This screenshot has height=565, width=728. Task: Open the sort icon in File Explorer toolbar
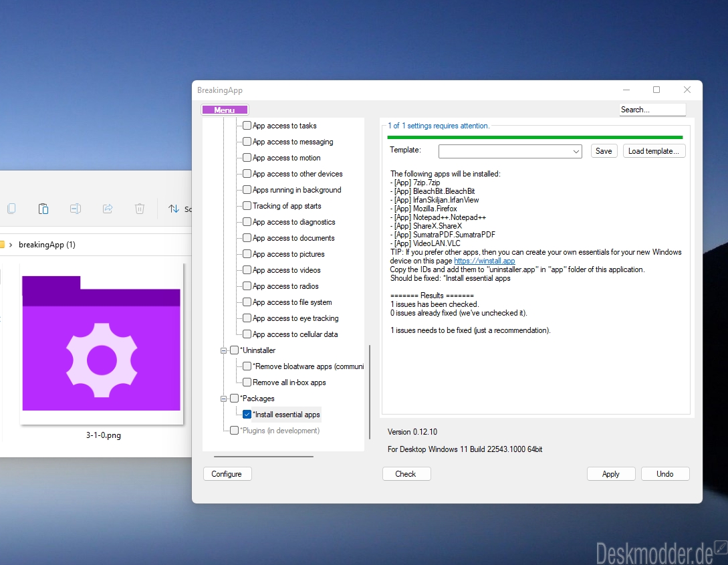pos(174,209)
